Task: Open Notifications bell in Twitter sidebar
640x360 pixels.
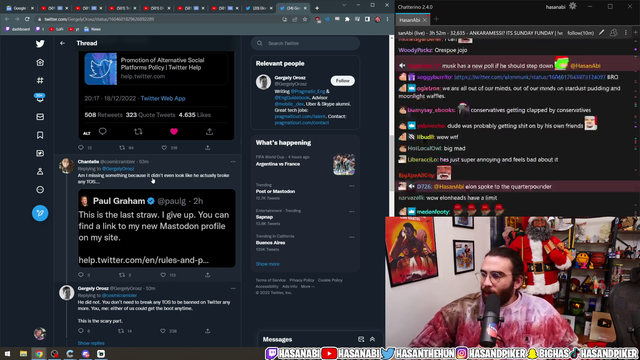Action: click(x=40, y=98)
